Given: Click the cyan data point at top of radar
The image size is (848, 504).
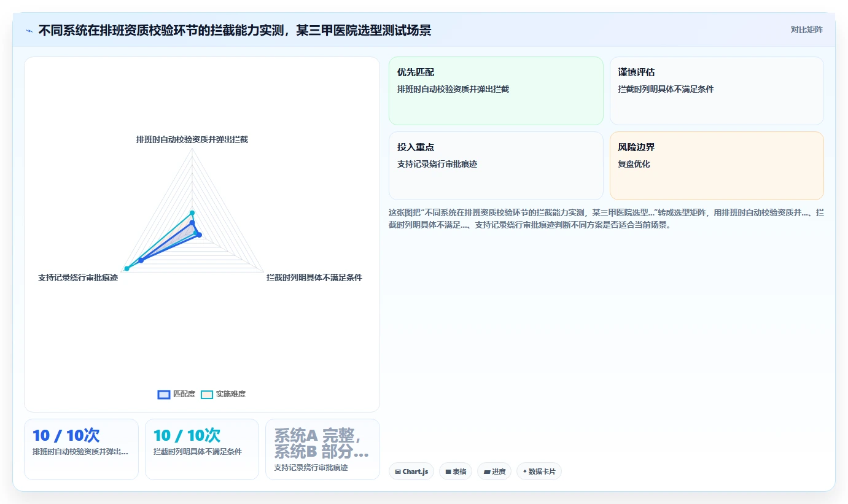Looking at the screenshot, I should tap(192, 213).
